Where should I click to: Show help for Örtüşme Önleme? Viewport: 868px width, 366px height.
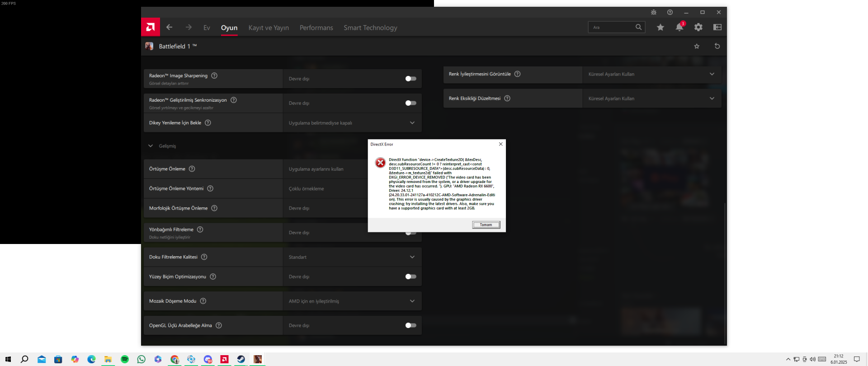click(x=192, y=169)
